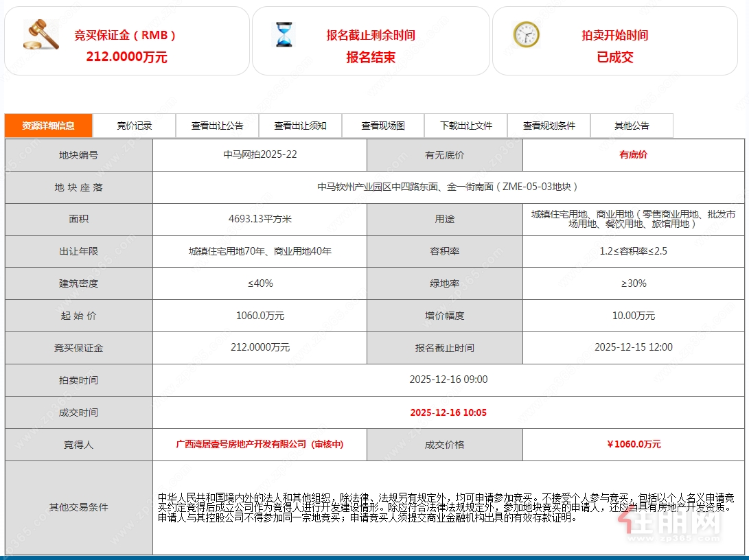
Task: Check the 其他公告 tab
Action: pyautogui.click(x=632, y=126)
